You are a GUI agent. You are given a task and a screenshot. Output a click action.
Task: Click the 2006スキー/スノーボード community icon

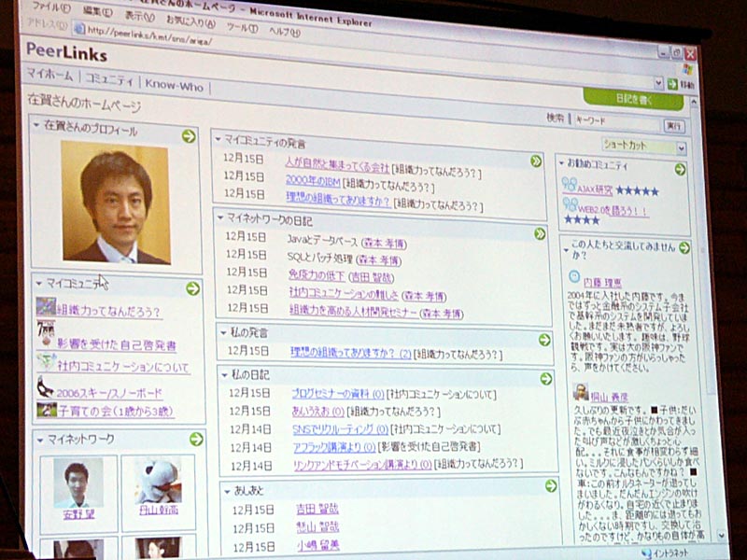pos(45,387)
